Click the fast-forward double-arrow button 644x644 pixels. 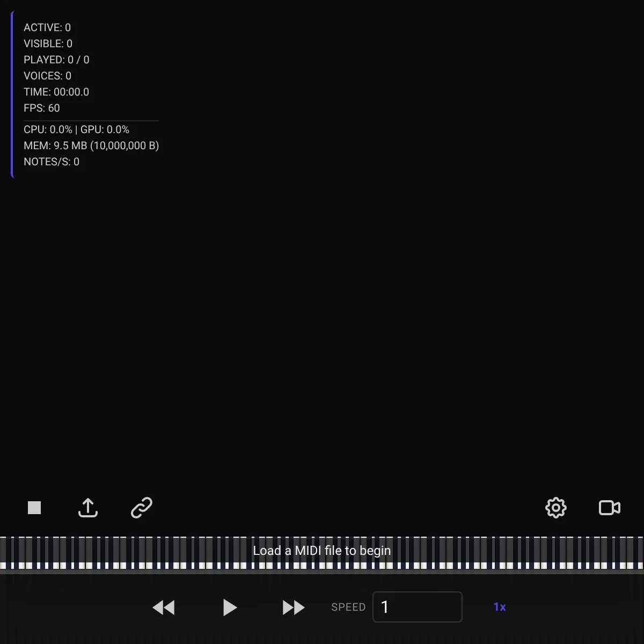point(294,608)
